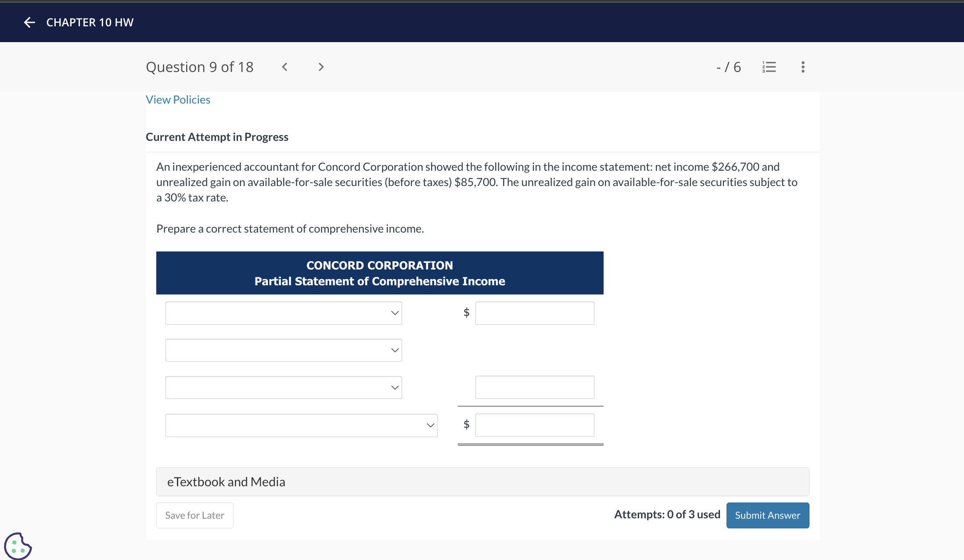Click the third row amount input field
Screen dimensions: 964x560
point(534,388)
